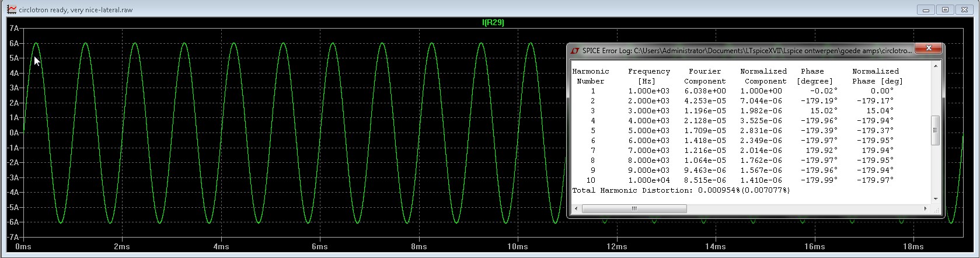Click the circlotron ready, very nice-lateral.raw title
The width and height of the screenshot is (980, 258).
coord(75,10)
